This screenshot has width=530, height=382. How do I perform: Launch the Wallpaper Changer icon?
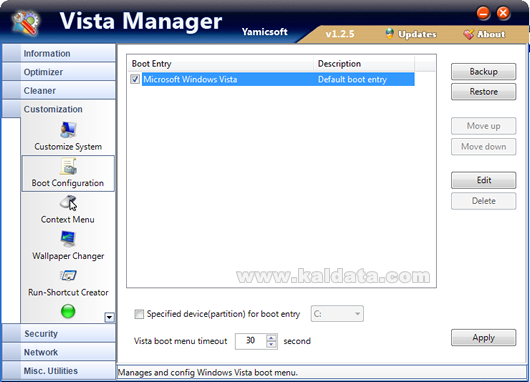click(x=68, y=239)
